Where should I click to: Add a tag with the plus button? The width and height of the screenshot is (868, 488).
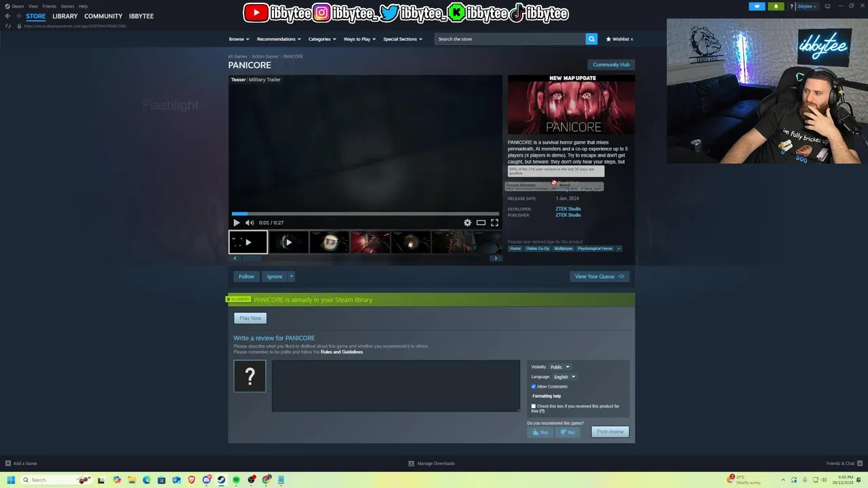coord(618,248)
